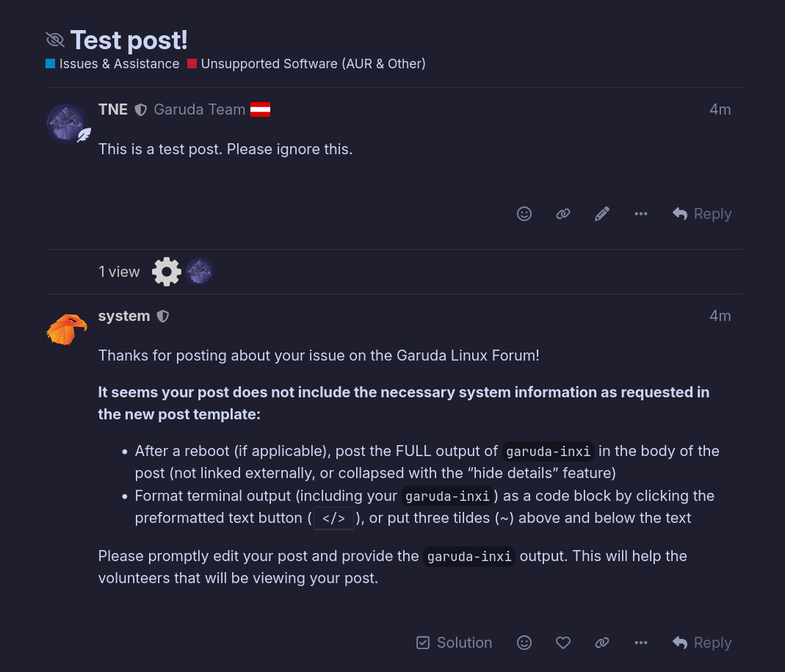
Task: Open the three-dots menu on TNE's post
Action: pos(641,214)
